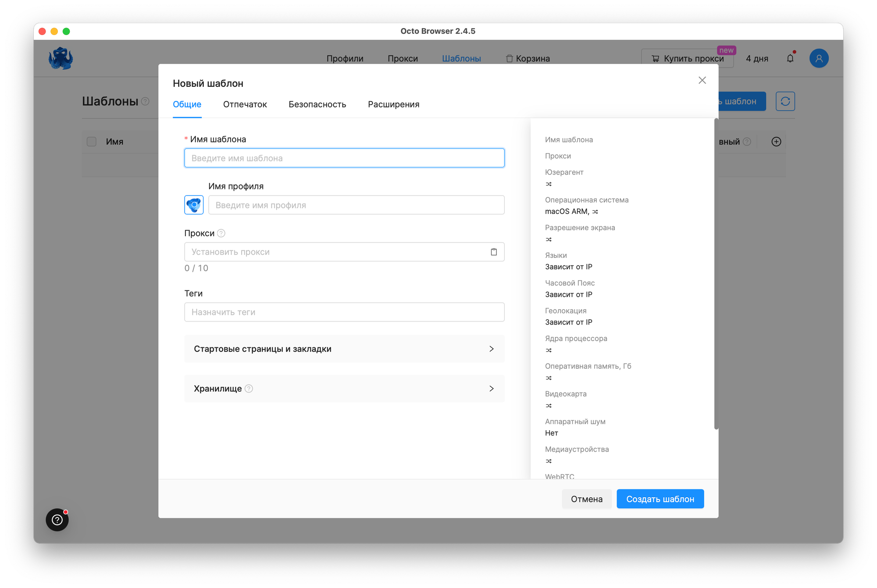Click the refresh templates icon button
This screenshot has width=877, height=588.
785,101
